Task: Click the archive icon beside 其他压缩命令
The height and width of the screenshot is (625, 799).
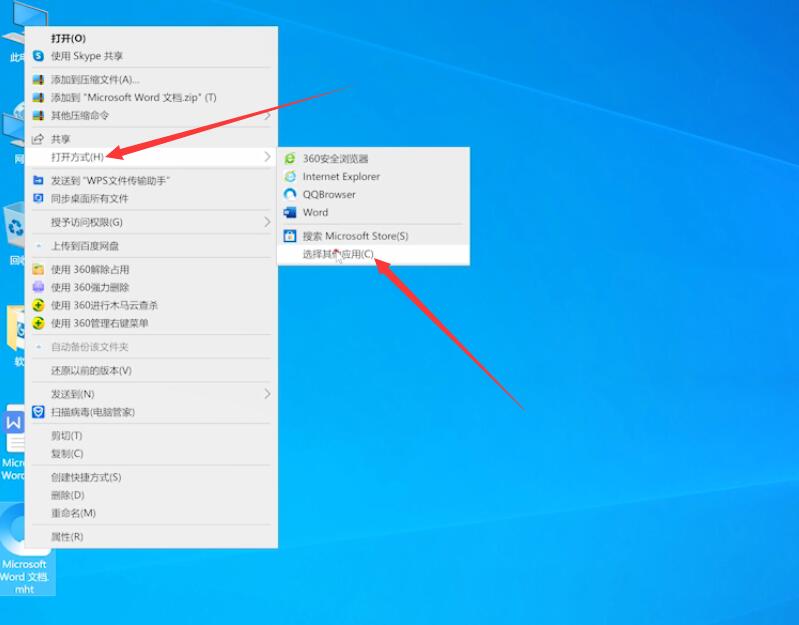Action: click(x=38, y=115)
